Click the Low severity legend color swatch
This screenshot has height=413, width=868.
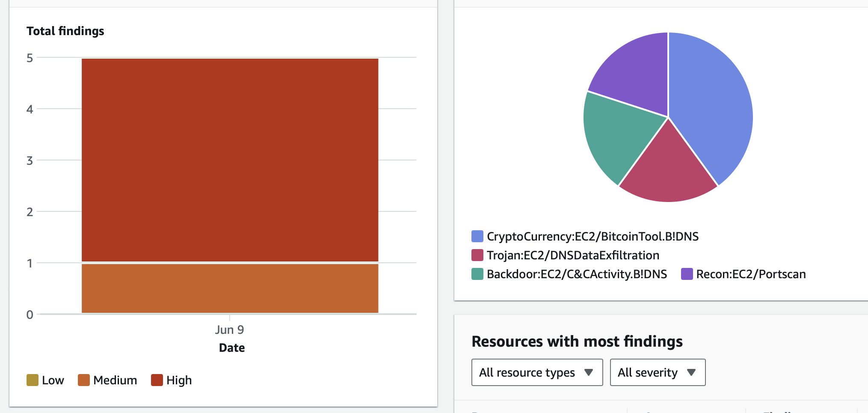point(33,380)
